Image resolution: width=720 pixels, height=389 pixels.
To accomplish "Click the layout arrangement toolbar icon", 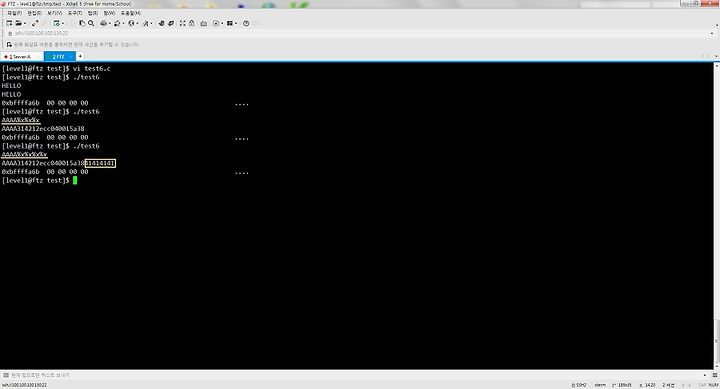I will 230,23.
